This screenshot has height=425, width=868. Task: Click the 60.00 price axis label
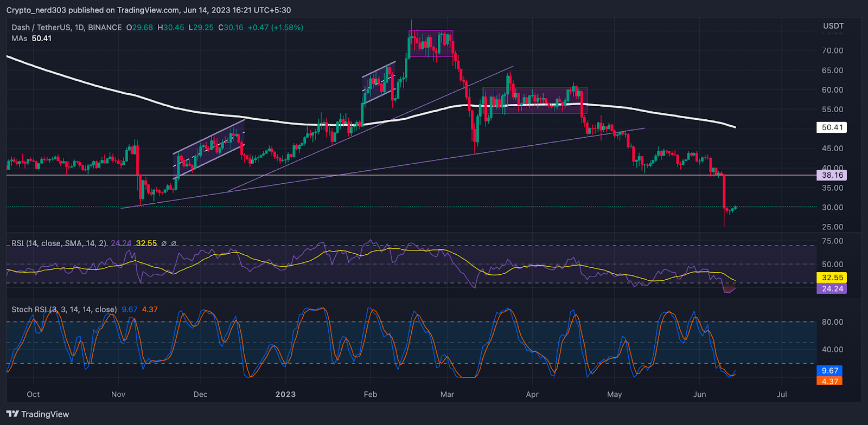click(x=832, y=90)
